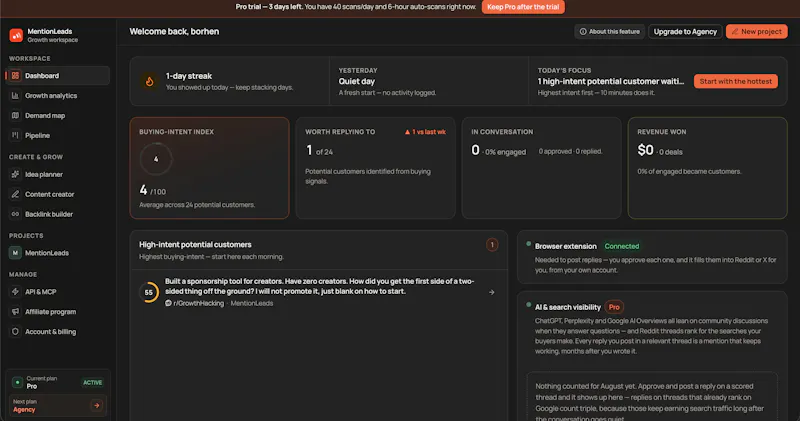Image resolution: width=800 pixels, height=421 pixels.
Task: Click the r/GrowthHacking subreddit label
Action: click(x=198, y=303)
